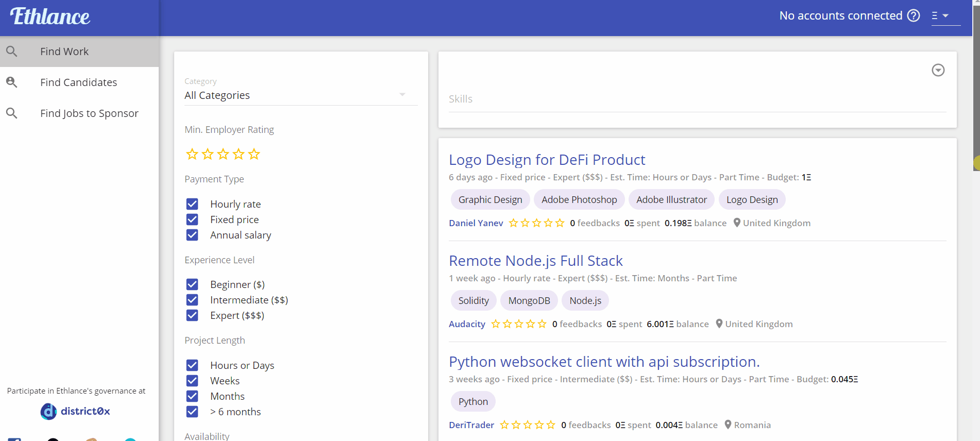Toggle the > 6 months checkbox
980x441 pixels.
coord(192,412)
